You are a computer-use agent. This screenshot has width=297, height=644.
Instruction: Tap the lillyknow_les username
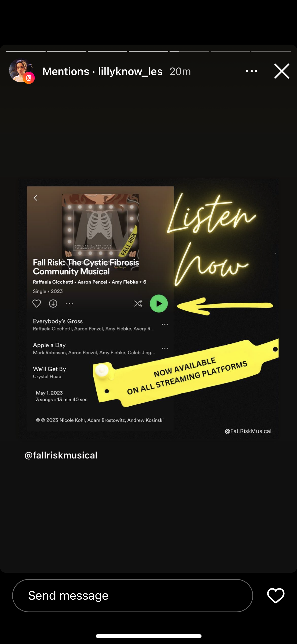click(x=130, y=72)
